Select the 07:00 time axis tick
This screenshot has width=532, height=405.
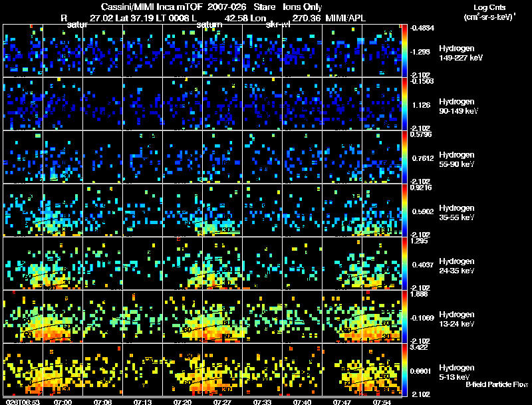click(63, 402)
